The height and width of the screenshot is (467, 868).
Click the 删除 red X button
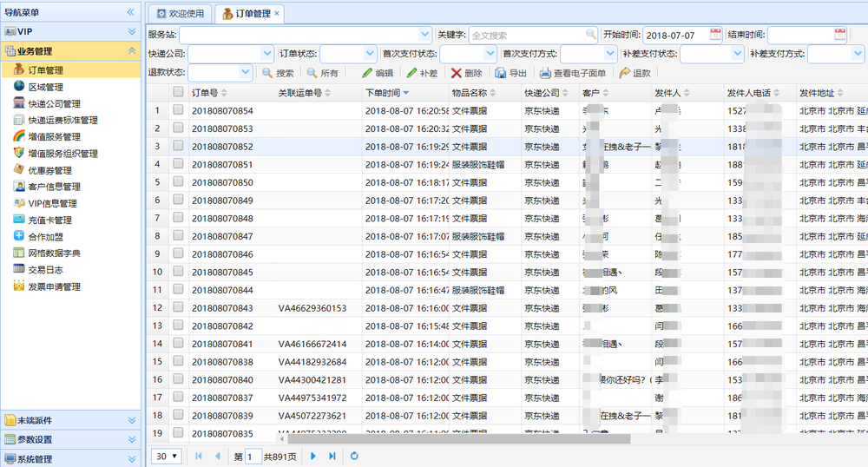point(467,73)
